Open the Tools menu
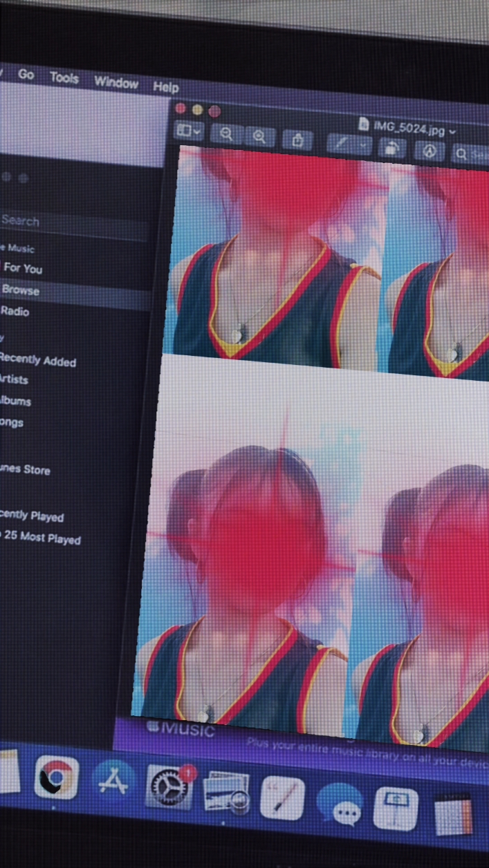489x868 pixels. [64, 78]
